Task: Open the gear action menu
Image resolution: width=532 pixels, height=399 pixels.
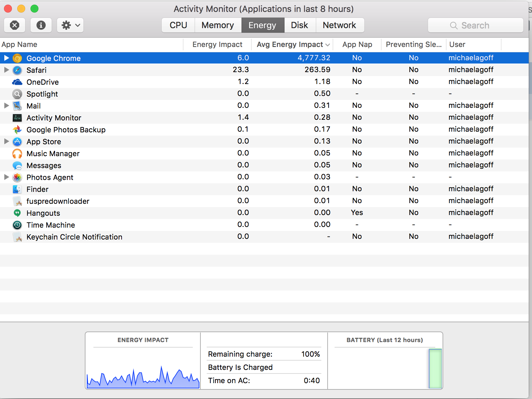Action: pos(70,25)
